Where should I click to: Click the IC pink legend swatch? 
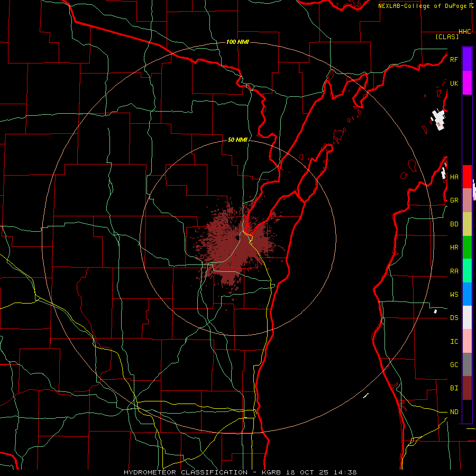pos(467,341)
